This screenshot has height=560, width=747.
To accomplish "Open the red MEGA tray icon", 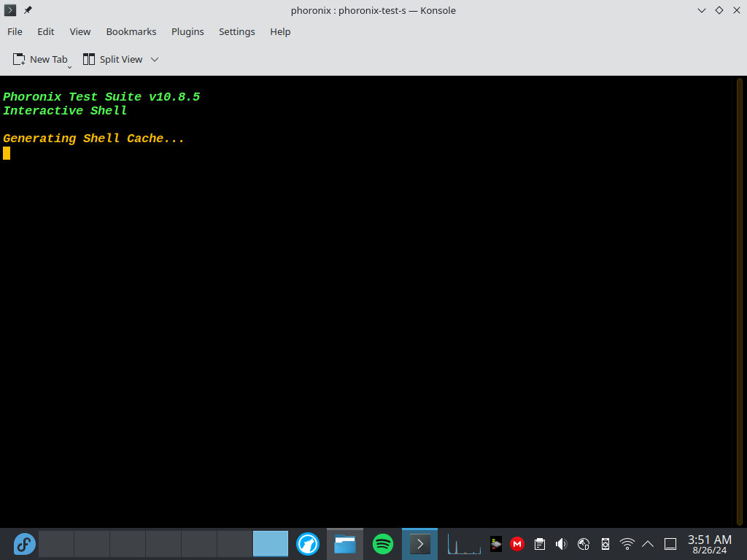I will pos(517,544).
